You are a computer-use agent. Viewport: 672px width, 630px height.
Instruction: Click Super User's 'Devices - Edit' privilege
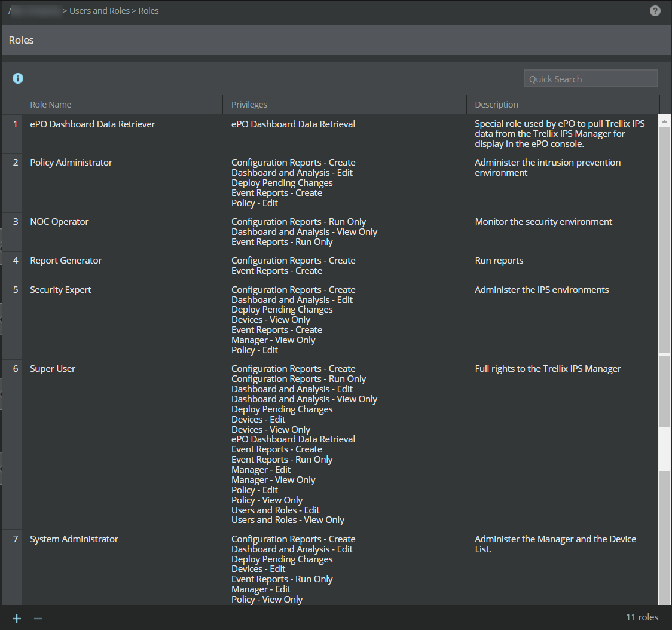click(258, 419)
